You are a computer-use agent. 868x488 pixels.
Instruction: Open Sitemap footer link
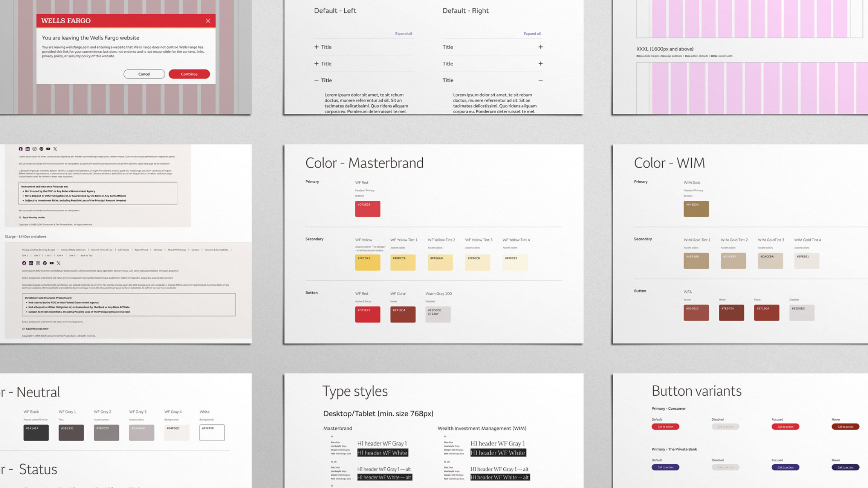click(157, 250)
